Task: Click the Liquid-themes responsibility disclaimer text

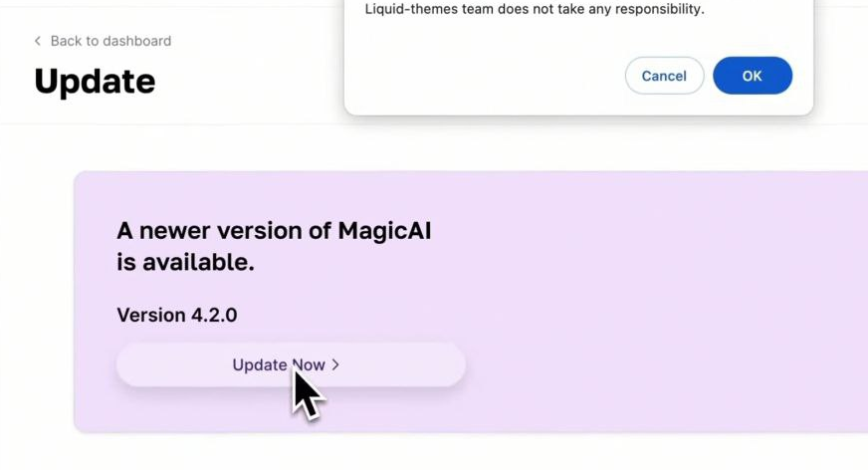Action: (x=535, y=10)
